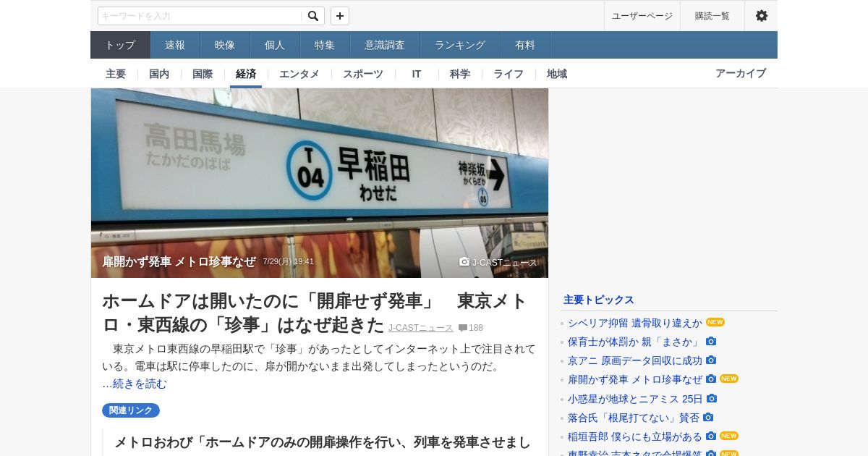Select 地域 category
The width and height of the screenshot is (868, 456).
click(x=557, y=74)
